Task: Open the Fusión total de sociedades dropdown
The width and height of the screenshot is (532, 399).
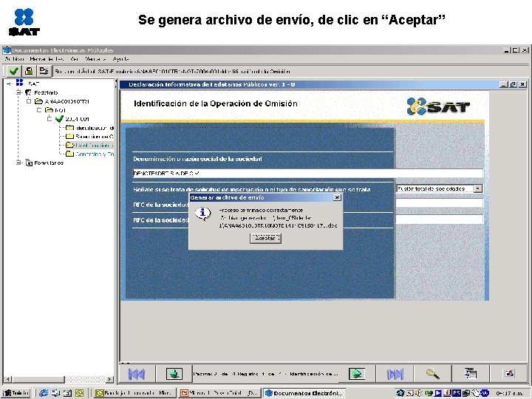Action: pyautogui.click(x=478, y=188)
